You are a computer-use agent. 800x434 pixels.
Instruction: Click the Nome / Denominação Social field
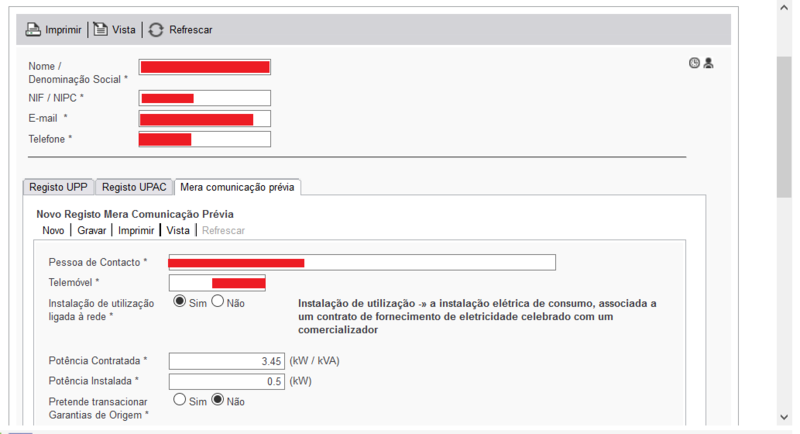(205, 67)
